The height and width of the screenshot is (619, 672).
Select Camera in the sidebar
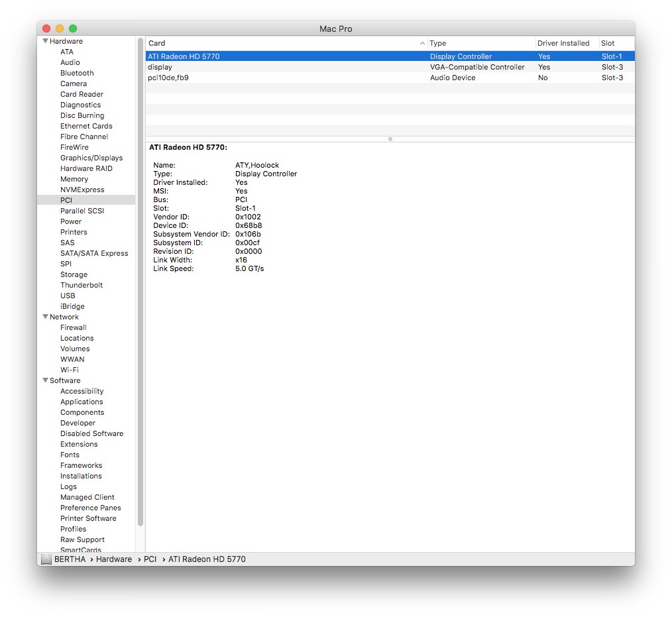click(x=74, y=84)
